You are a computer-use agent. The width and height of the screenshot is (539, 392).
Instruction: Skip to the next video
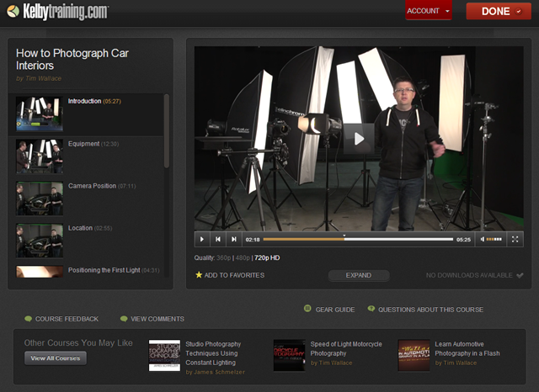[x=234, y=239]
